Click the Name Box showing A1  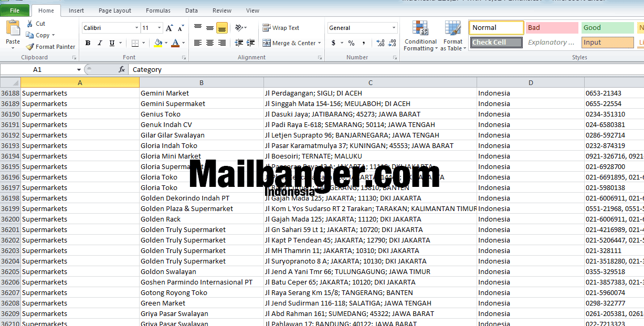[x=38, y=69]
